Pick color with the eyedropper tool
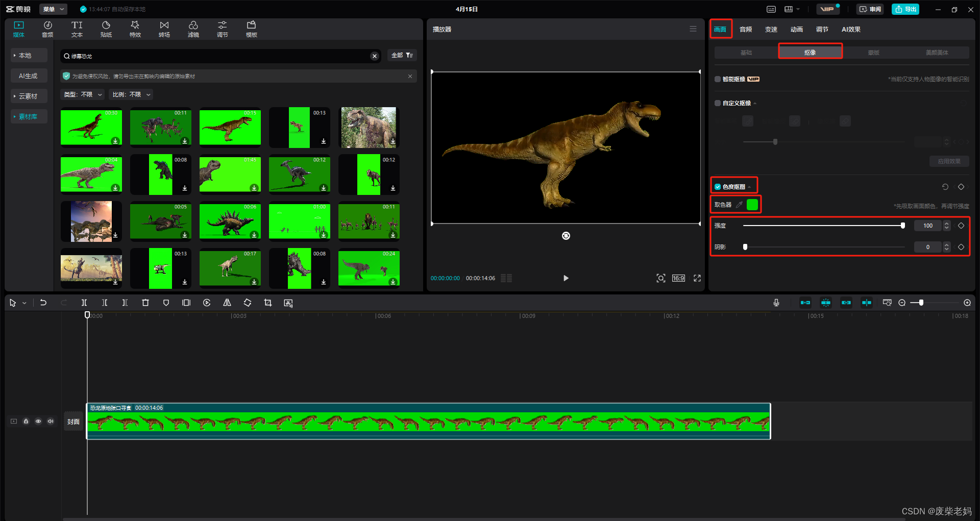The height and width of the screenshot is (521, 980). pyautogui.click(x=739, y=205)
